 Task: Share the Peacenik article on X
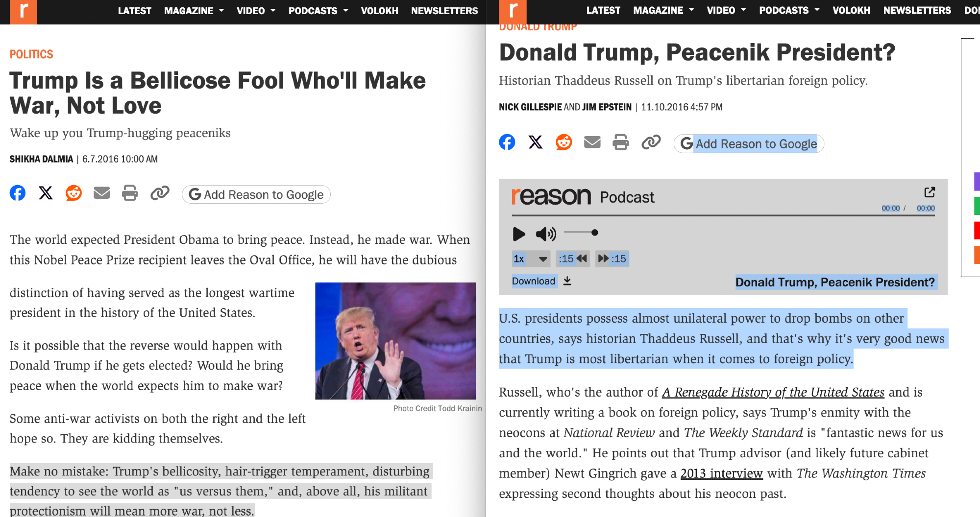tap(536, 142)
